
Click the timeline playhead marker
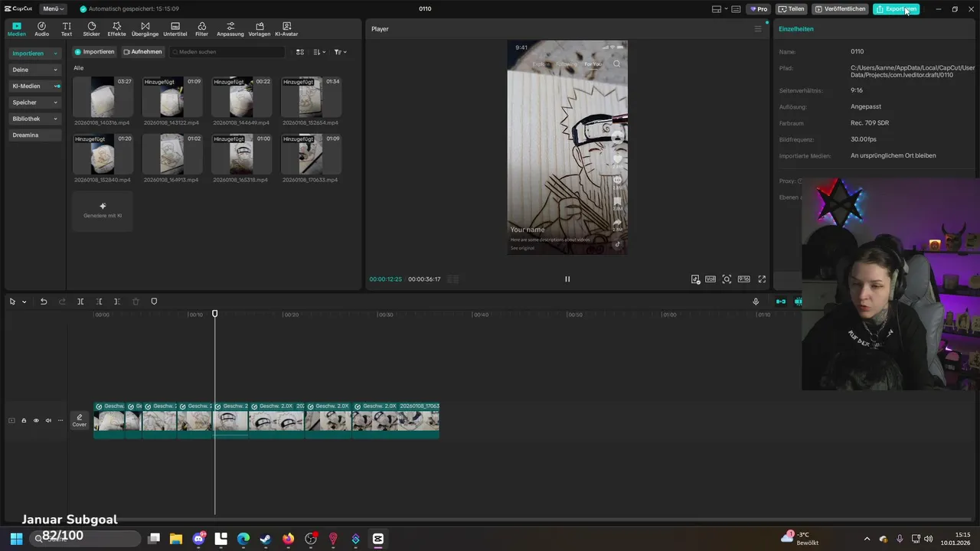215,314
